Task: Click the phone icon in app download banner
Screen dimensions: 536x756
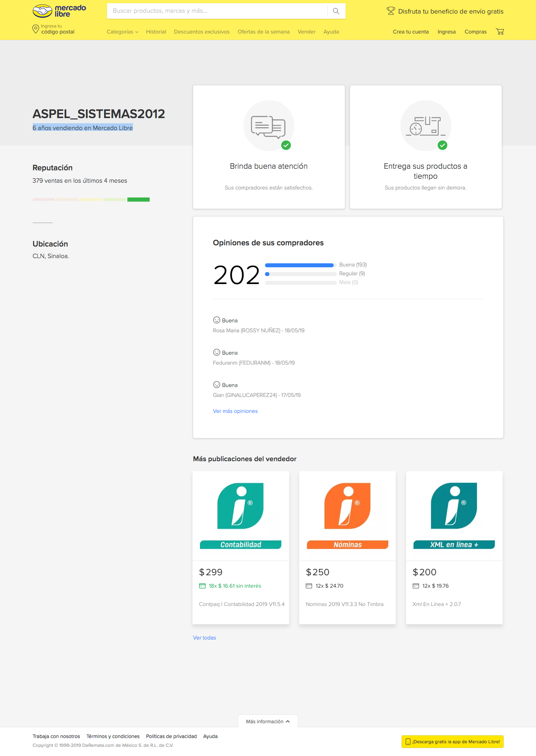Action: tap(408, 742)
